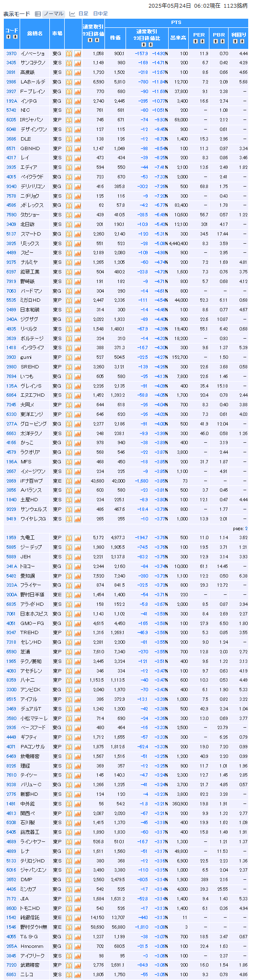253x980 pixels.
Task: Switch display mode to ノーマル
Action: (53, 14)
